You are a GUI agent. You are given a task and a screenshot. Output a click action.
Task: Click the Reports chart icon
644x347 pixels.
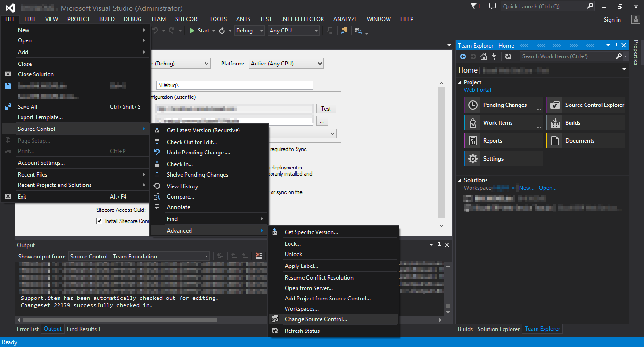[473, 141]
